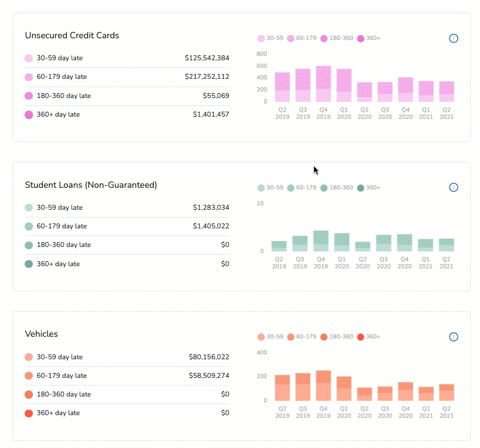Open the Student Loans chart options menu
This screenshot has width=480, height=448.
coord(453,187)
